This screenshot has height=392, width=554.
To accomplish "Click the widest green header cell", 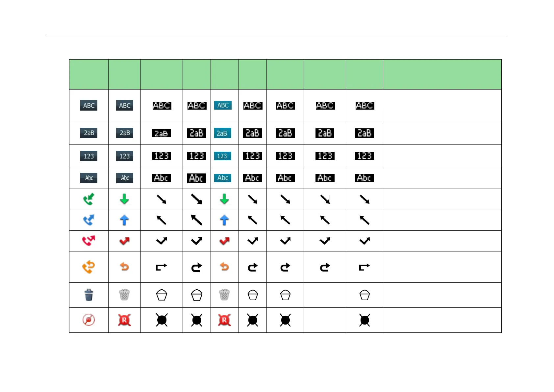I will pyautogui.click(x=442, y=74).
